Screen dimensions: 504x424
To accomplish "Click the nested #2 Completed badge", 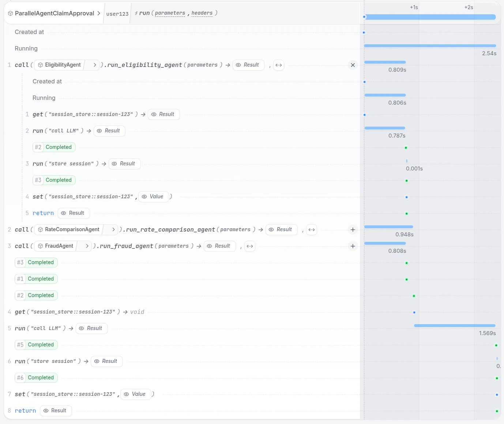I will coord(54,147).
